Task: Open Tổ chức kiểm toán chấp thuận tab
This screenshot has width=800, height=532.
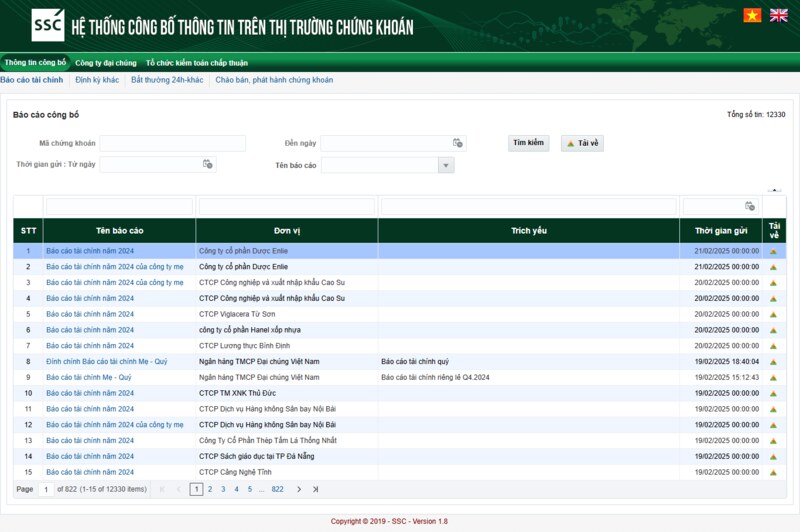Action: click(196, 63)
